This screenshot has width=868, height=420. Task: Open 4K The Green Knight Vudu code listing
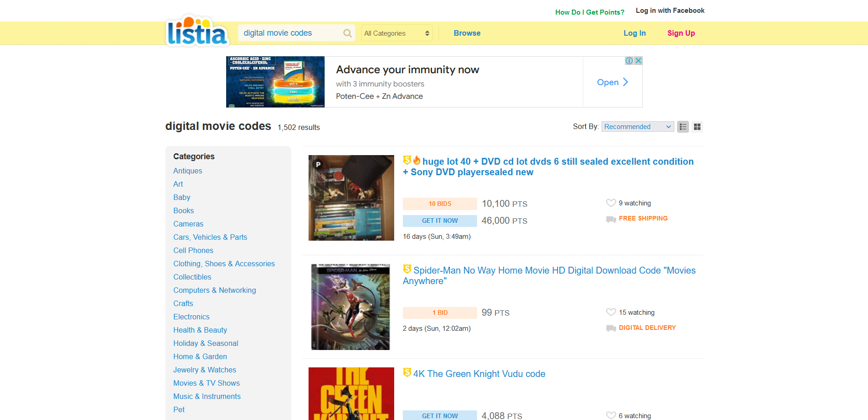479,374
